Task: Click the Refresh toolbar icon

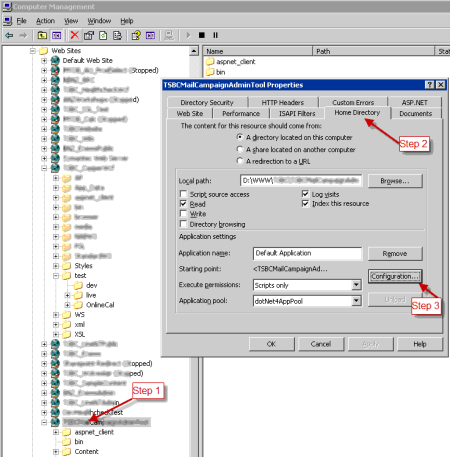Action: (103, 35)
